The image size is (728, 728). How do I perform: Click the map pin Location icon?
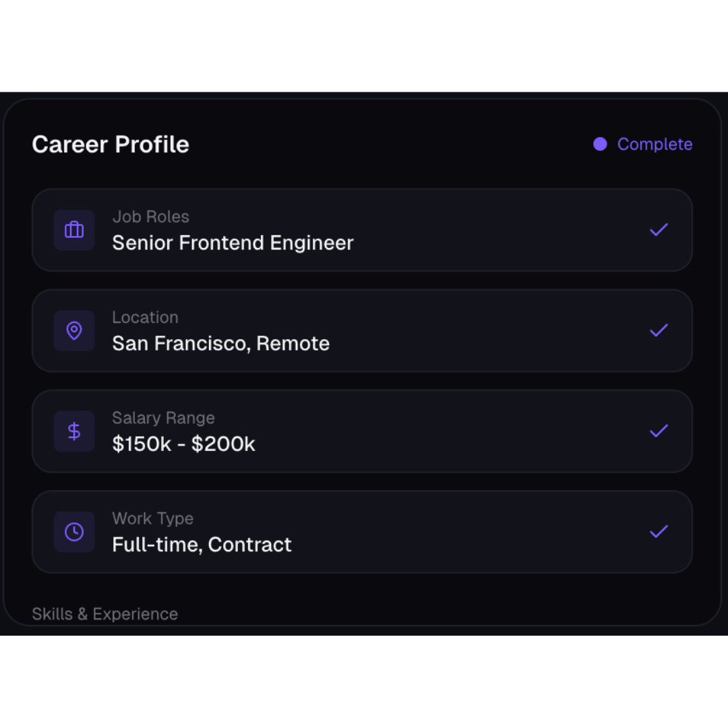click(74, 330)
